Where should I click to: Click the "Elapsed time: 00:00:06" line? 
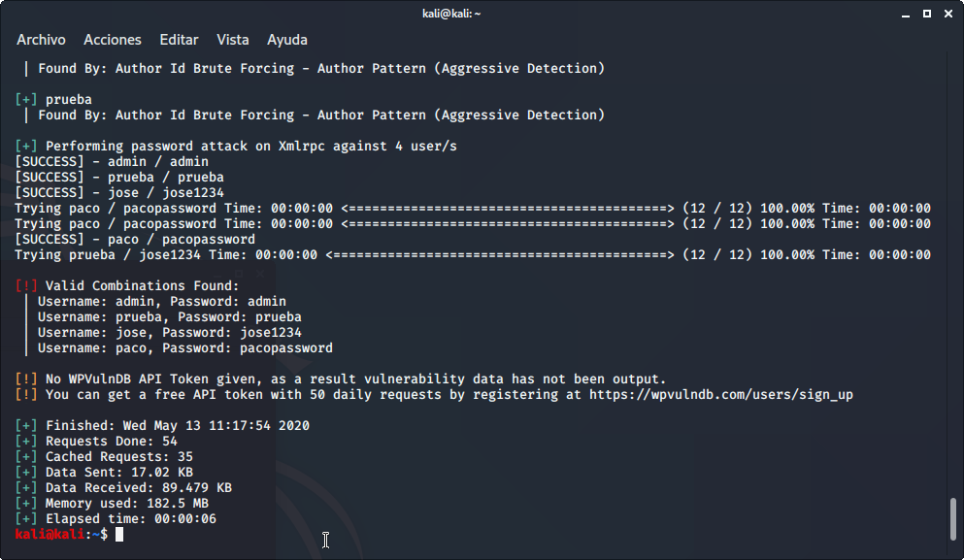tap(130, 519)
